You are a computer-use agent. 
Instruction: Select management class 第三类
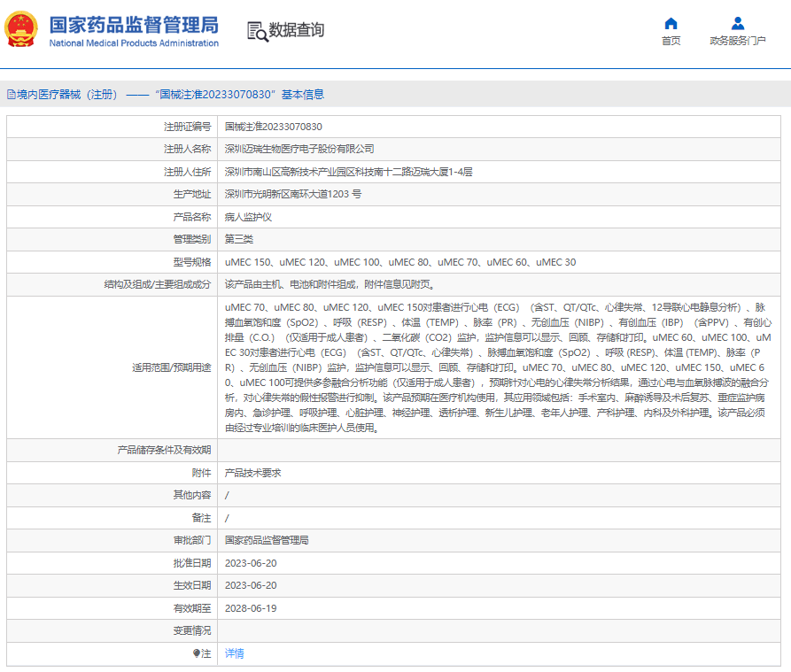click(x=238, y=239)
